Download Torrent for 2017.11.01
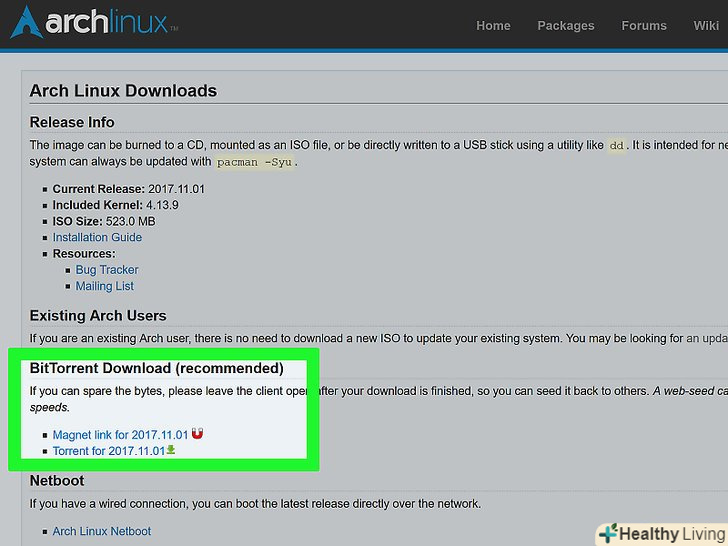Screen dimensions: 728x546 coord(109,451)
